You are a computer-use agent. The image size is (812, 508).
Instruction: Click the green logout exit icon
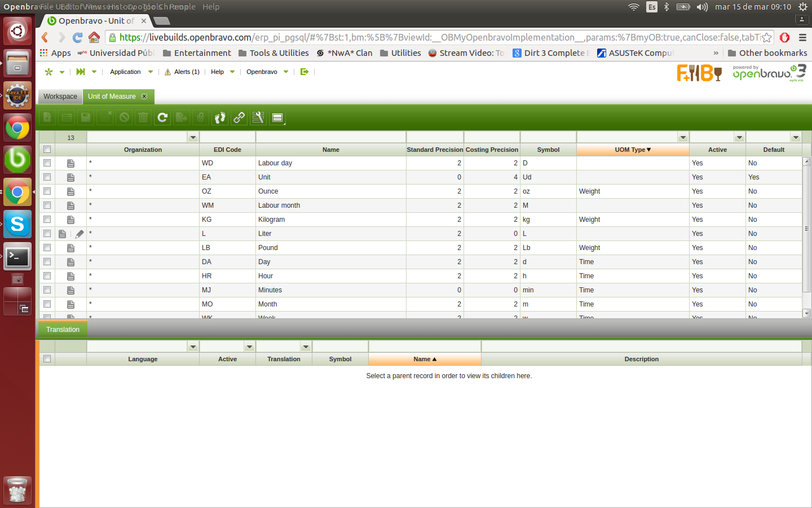click(x=304, y=72)
